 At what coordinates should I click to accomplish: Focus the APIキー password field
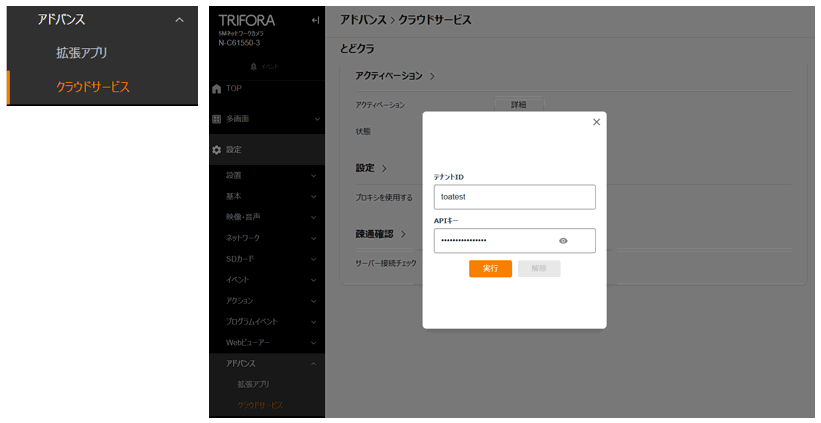(515, 241)
